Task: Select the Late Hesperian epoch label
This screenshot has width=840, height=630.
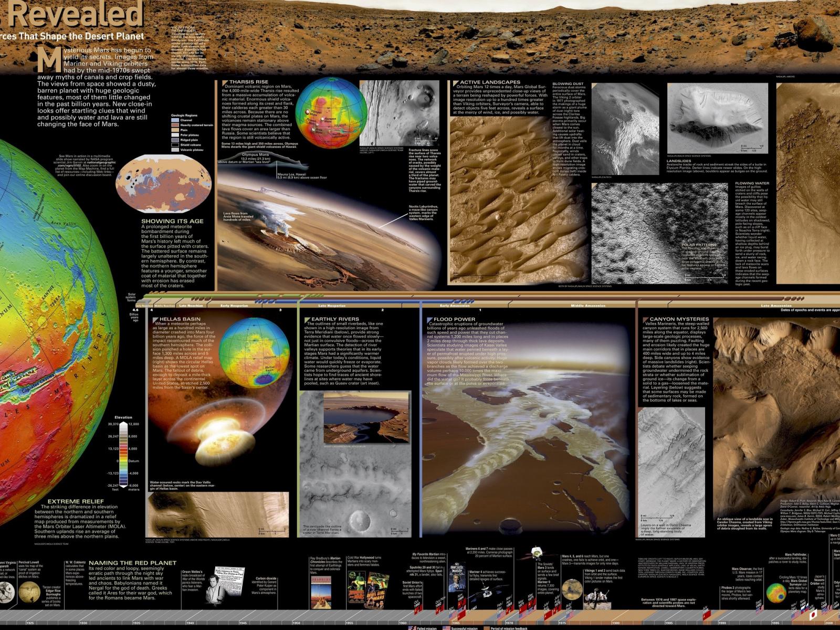Action: pyautogui.click(x=332, y=306)
